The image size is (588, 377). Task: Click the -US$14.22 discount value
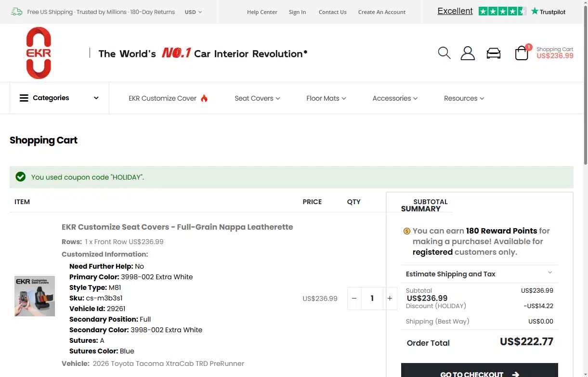(538, 306)
